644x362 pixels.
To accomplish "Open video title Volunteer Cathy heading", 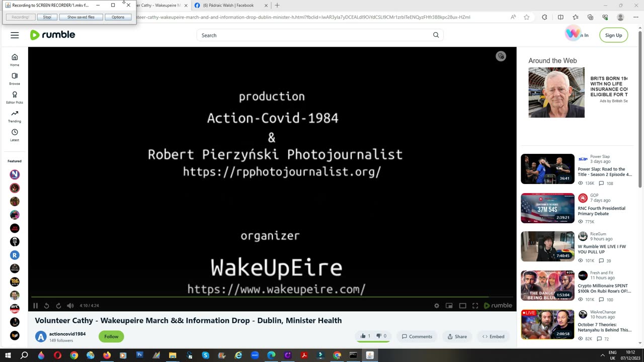I will [188, 320].
